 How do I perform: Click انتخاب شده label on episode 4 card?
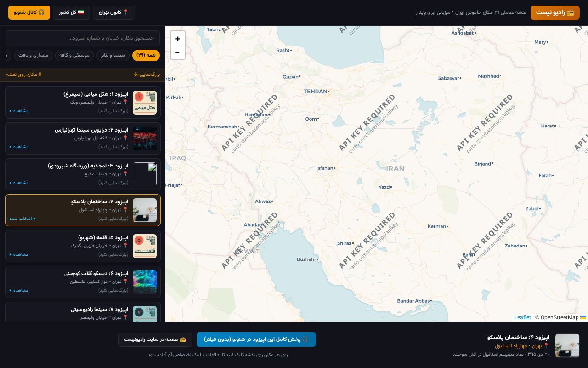(x=23, y=218)
